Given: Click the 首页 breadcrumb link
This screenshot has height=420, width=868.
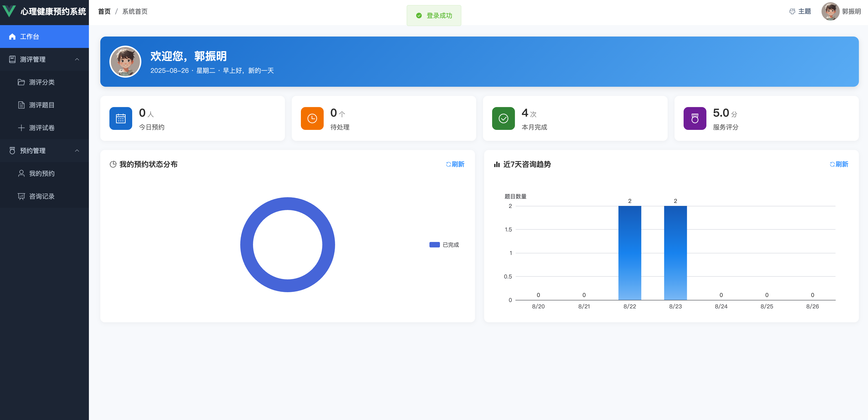Looking at the screenshot, I should point(104,11).
